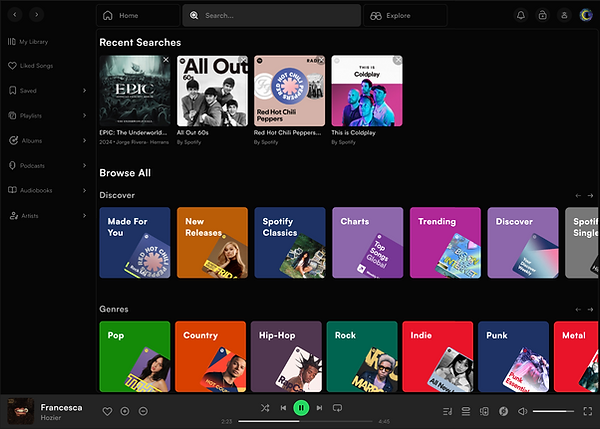Open the Country genre tile

pos(210,356)
